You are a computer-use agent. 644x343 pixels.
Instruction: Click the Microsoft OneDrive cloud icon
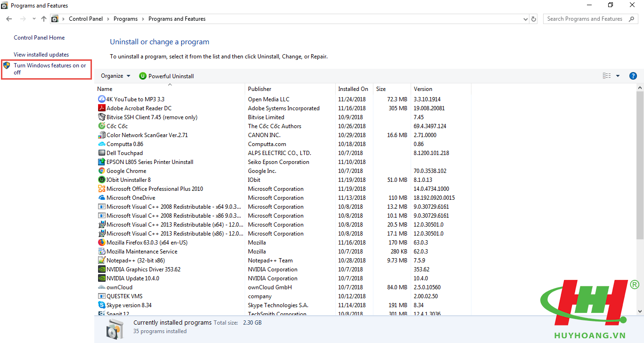coord(101,197)
